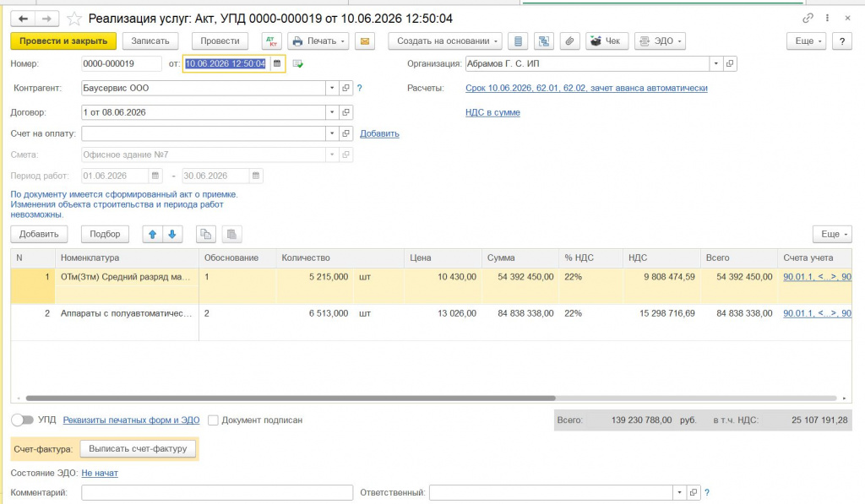Click the Дт/Кт postings icon
Viewport: 865px width, 504px height.
271,41
